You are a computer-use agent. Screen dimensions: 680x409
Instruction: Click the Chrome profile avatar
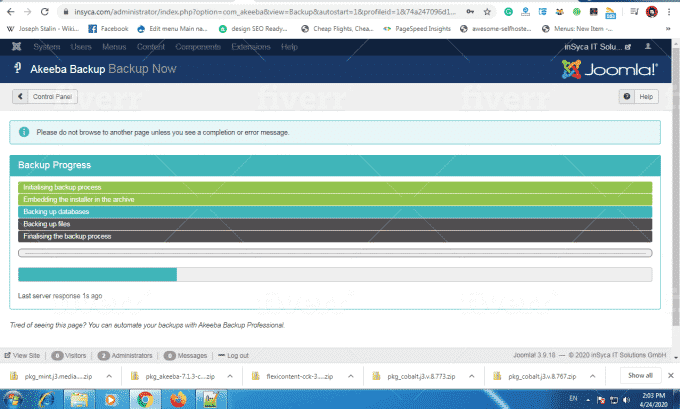click(x=651, y=12)
